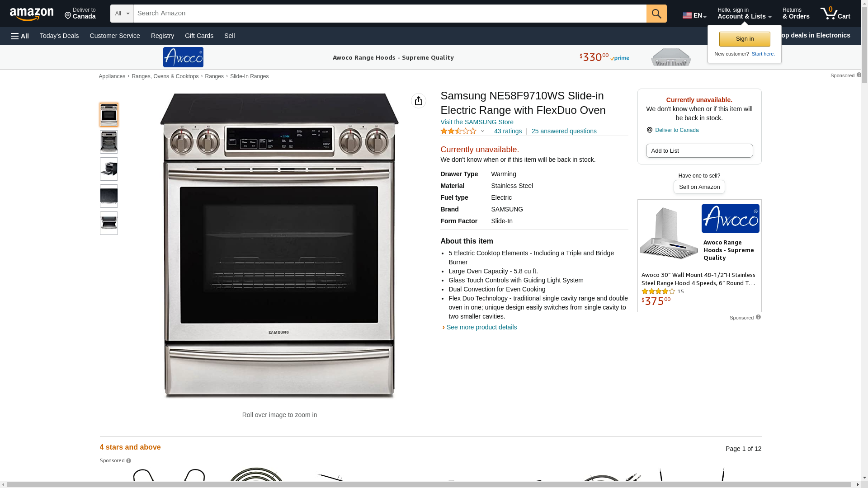
Task: Open the shopping cart icon
Action: point(835,14)
